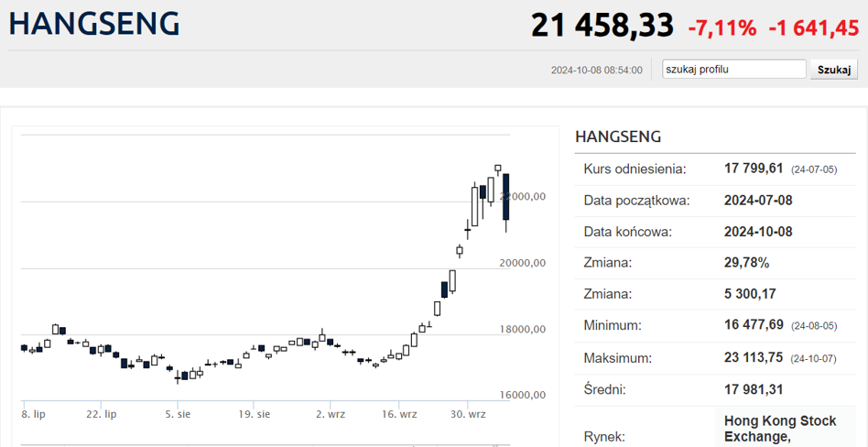Click the '2. wrz' date axis label
Image resolution: width=868 pixels, height=447 pixels.
(x=331, y=414)
